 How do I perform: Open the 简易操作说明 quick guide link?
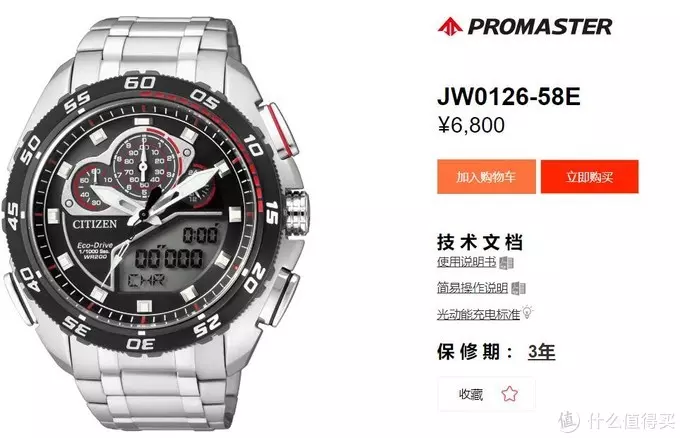pos(473,288)
